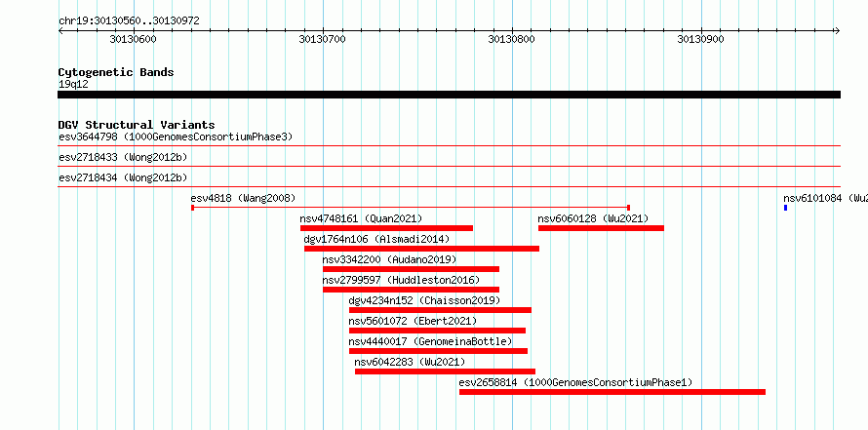Click the red bar under nsv4440017

pos(438,351)
